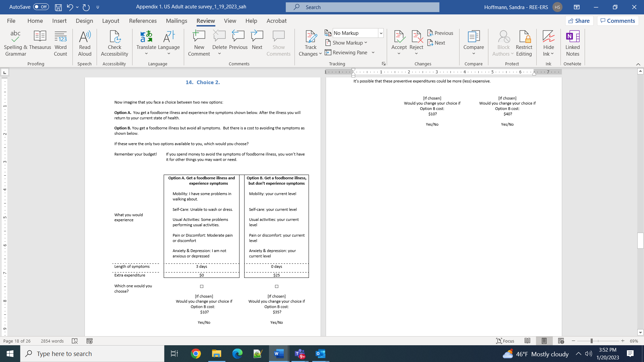Viewport: 644px width, 362px height.
Task: Expand the Track Changes dropdown arrow
Action: point(320,54)
